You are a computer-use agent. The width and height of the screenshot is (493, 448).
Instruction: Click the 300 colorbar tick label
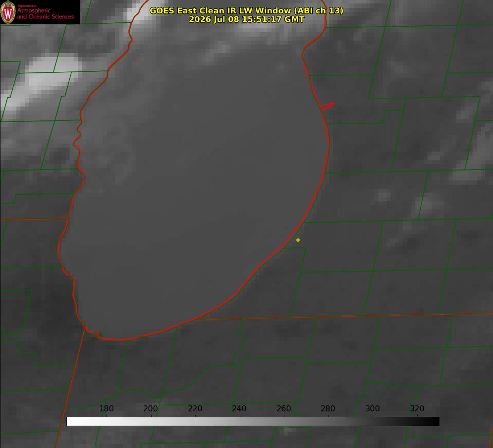click(373, 408)
